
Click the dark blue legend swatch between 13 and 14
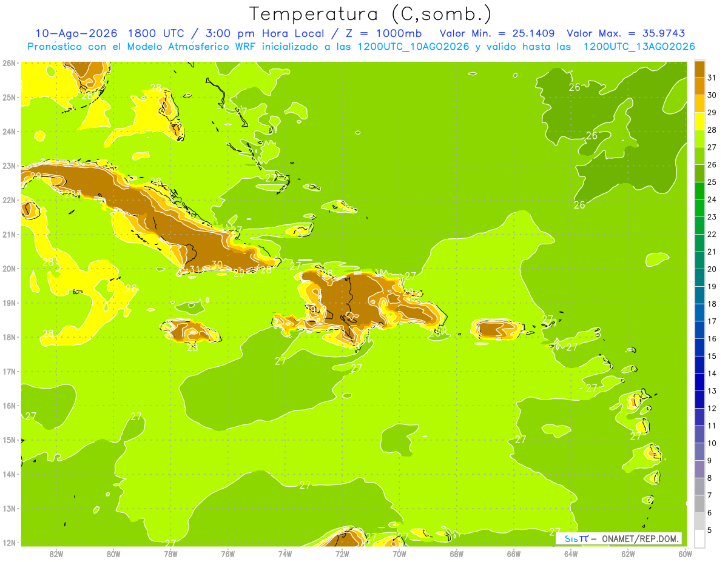(699, 382)
